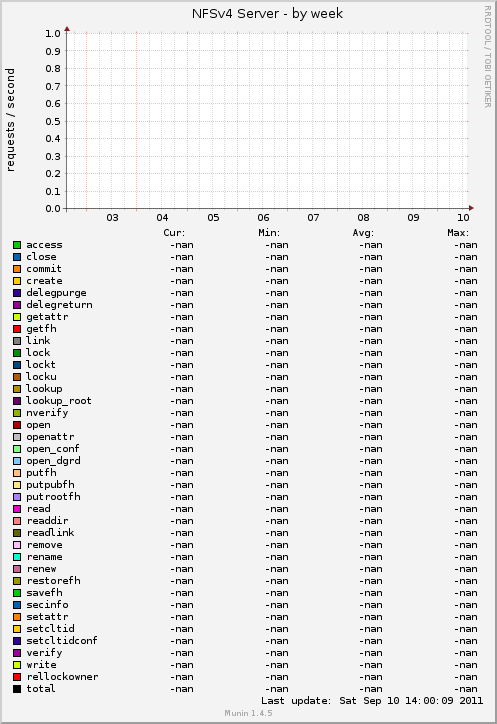Click the putfh legend label
The image size is (497, 724).
[x=41, y=473]
